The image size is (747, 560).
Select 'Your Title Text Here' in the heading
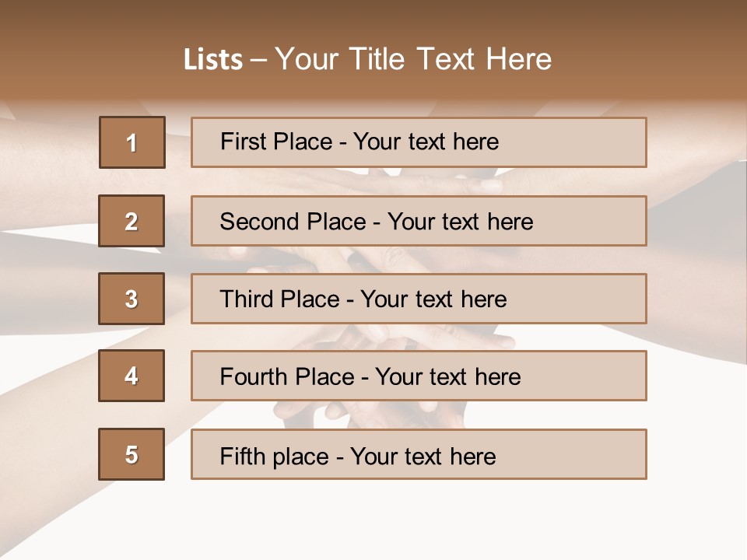click(413, 60)
